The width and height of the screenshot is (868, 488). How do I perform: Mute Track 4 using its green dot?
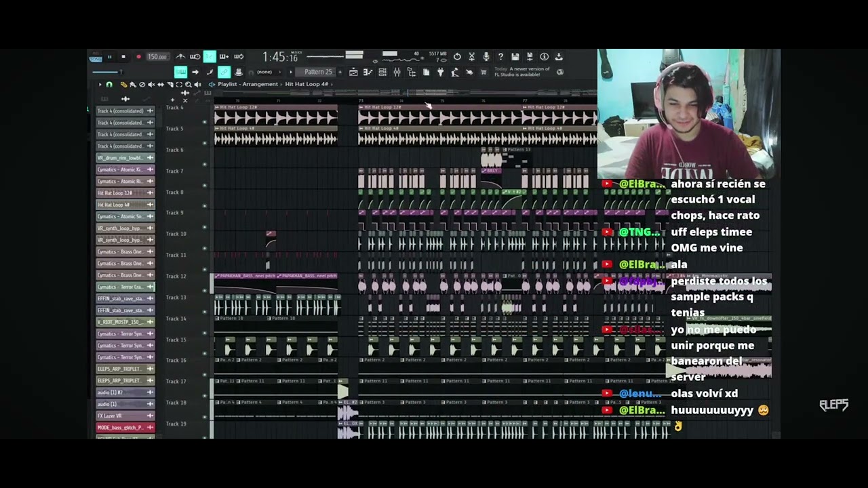pos(205,122)
